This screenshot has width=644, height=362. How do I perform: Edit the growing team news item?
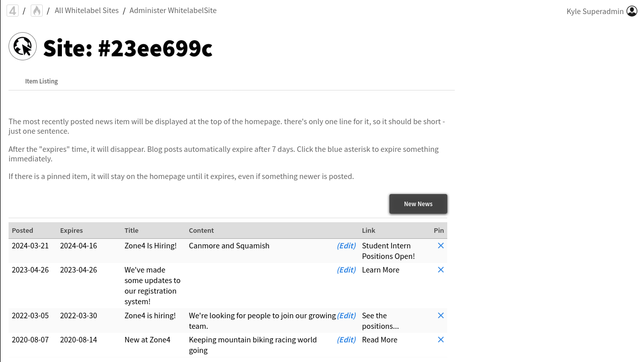[346, 315]
